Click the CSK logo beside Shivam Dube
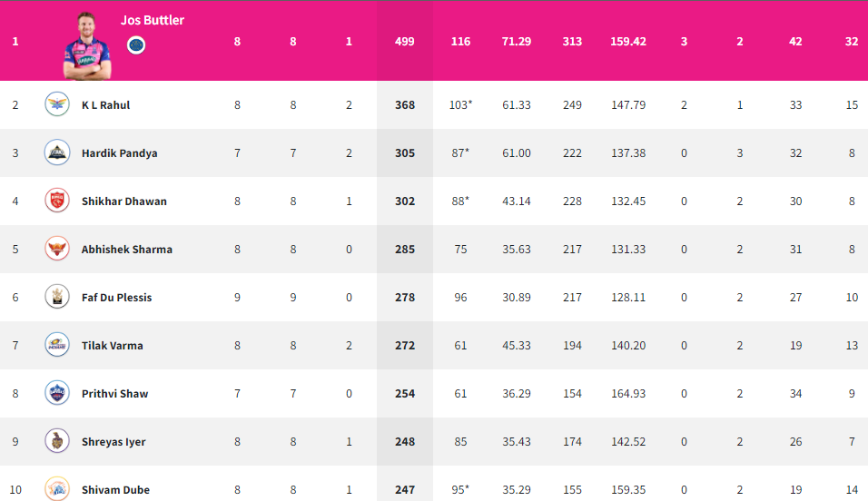The height and width of the screenshot is (501, 868). point(57,488)
